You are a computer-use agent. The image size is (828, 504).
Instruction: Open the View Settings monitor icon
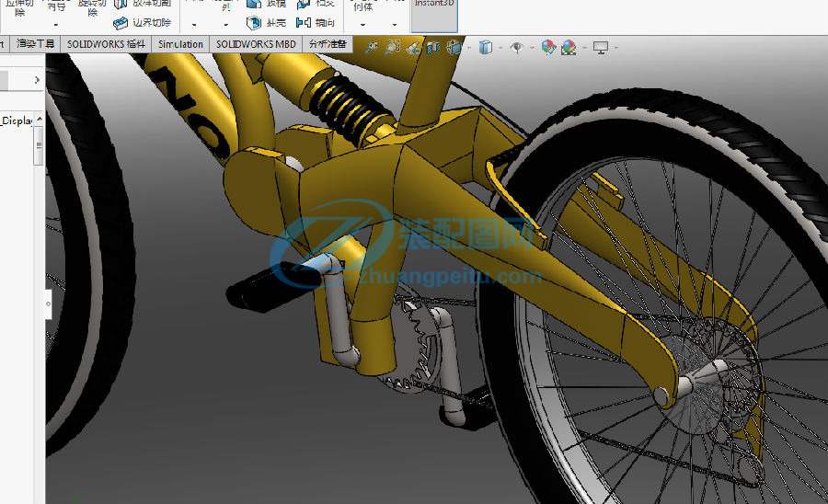coord(601,48)
